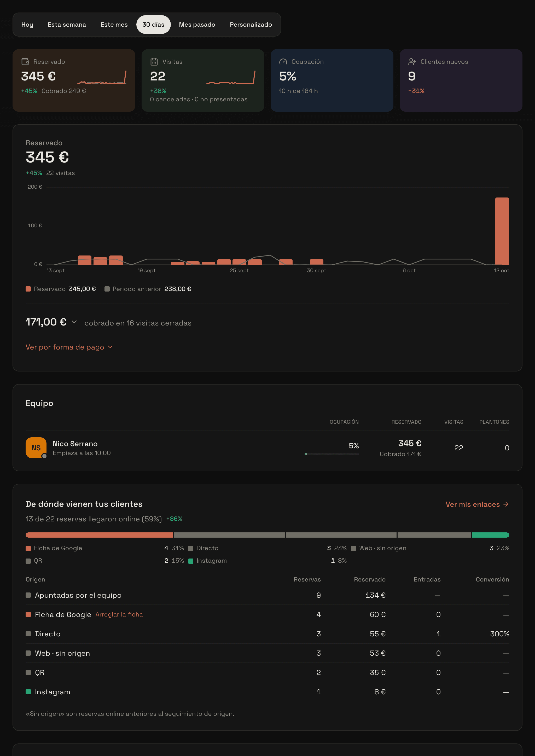Viewport: 535px width, 756px height.
Task: Click the green Instagram bar segment
Action: 491,535
